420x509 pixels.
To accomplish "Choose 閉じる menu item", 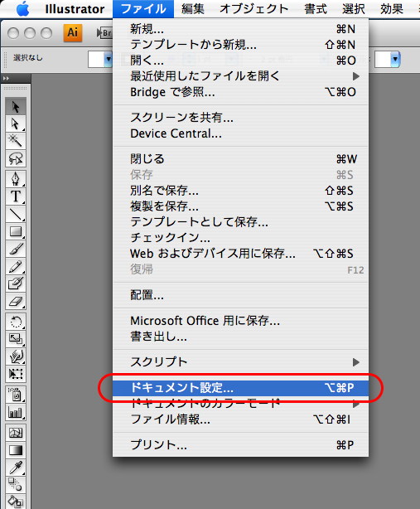I will [240, 158].
